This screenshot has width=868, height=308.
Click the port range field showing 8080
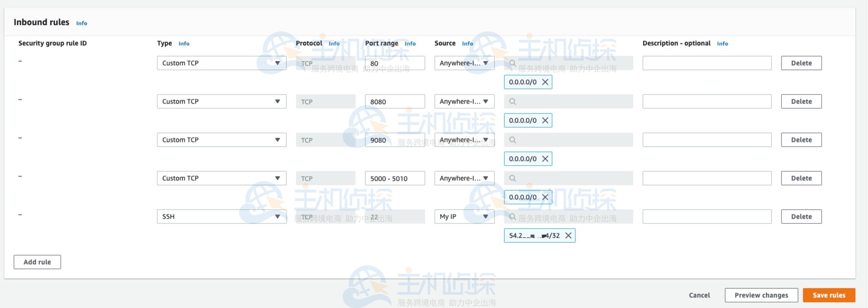pyautogui.click(x=395, y=101)
